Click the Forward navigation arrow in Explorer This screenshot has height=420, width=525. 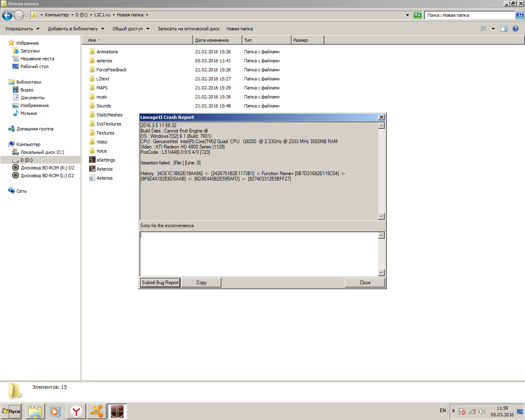pyautogui.click(x=18, y=16)
